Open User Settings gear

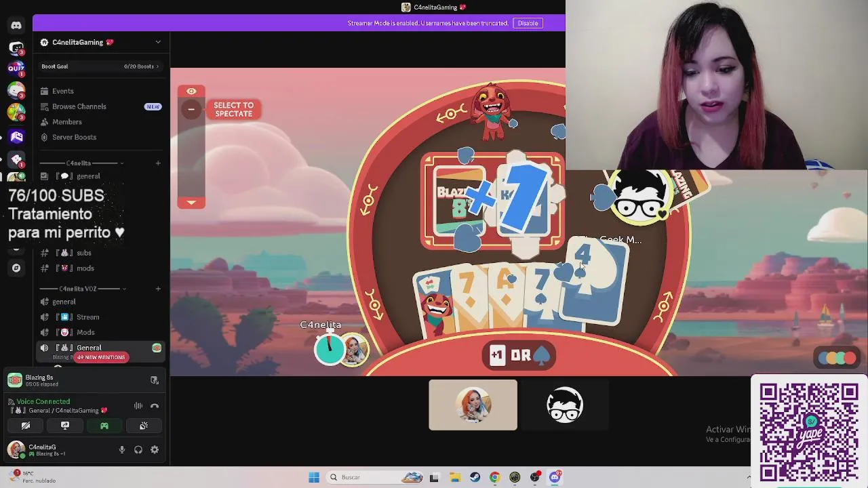pyautogui.click(x=155, y=449)
